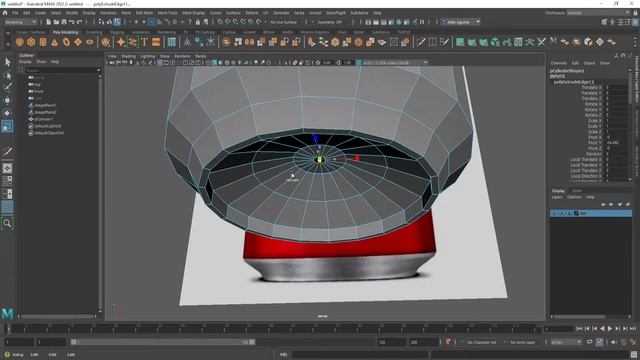Viewport: 640px width, 360px height.
Task: Toggle loop playback button at bottom right
Action: pos(590,342)
